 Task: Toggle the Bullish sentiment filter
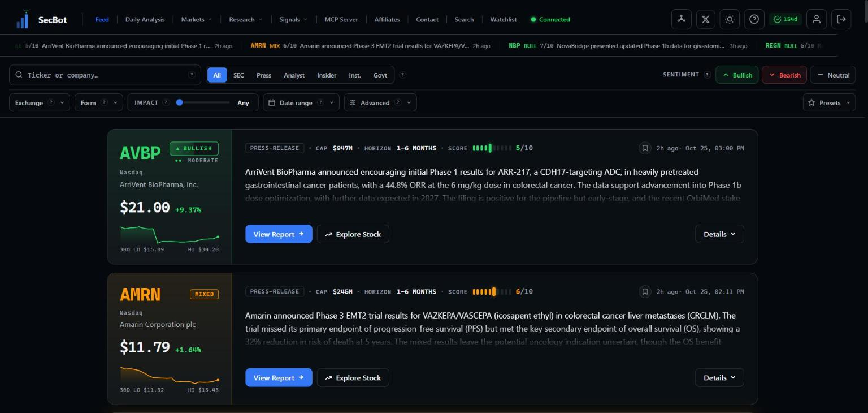click(737, 75)
